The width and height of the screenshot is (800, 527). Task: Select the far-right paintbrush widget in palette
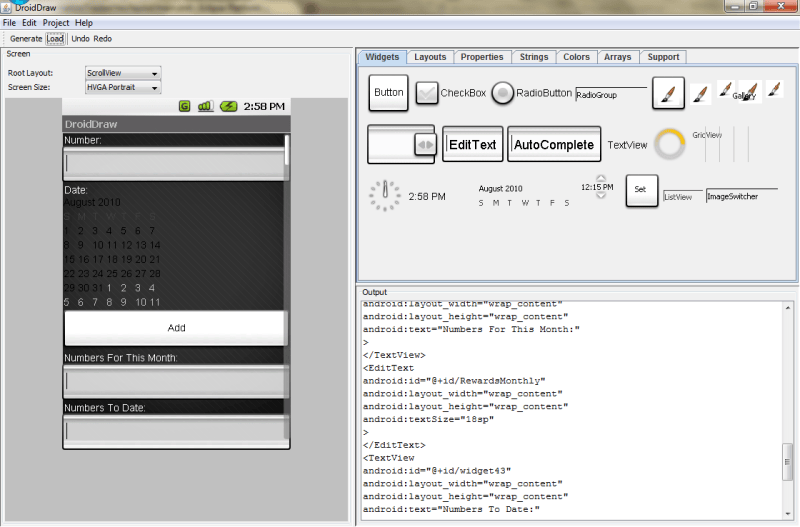pyautogui.click(x=774, y=90)
